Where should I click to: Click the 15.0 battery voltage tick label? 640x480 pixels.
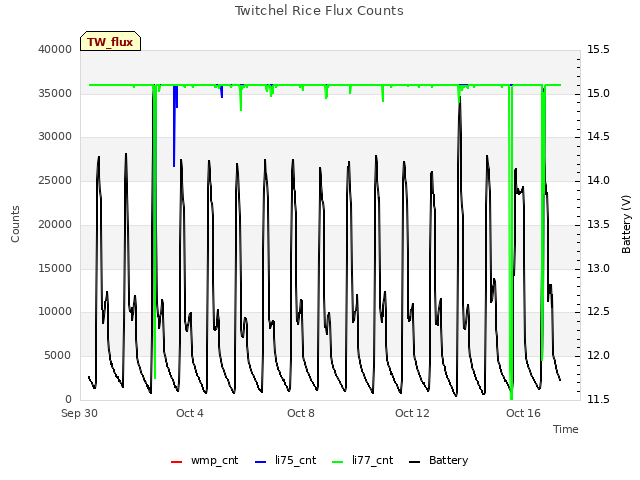[598, 93]
